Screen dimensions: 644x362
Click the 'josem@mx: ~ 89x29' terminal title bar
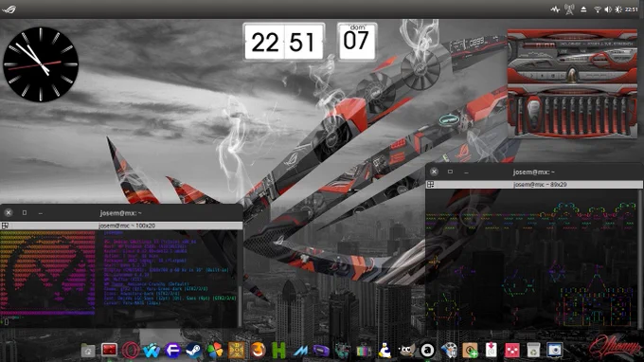pyautogui.click(x=534, y=185)
